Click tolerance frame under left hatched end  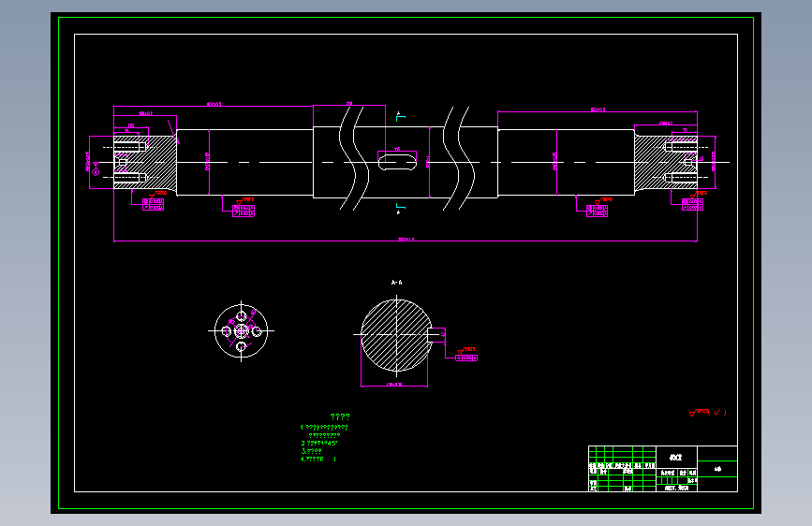tap(154, 204)
